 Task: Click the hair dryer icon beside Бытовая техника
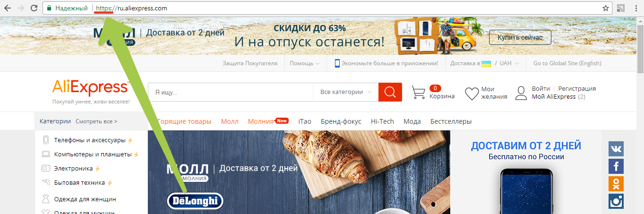coord(46,182)
